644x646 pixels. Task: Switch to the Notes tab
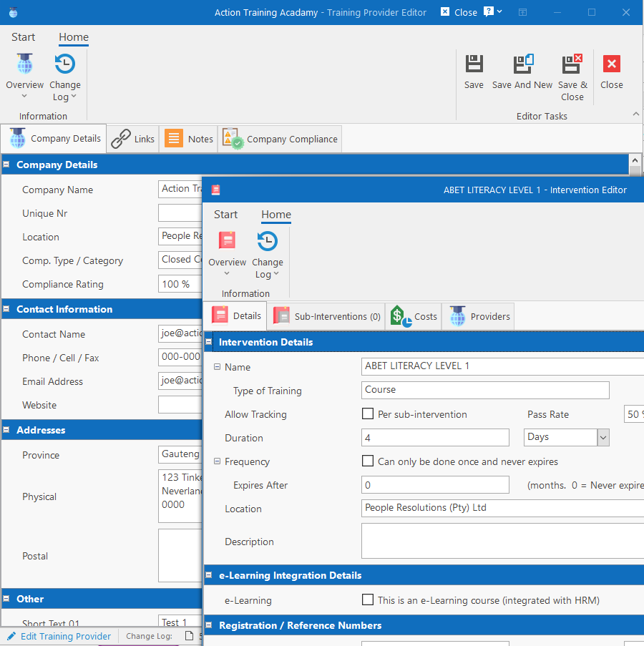[x=188, y=140]
